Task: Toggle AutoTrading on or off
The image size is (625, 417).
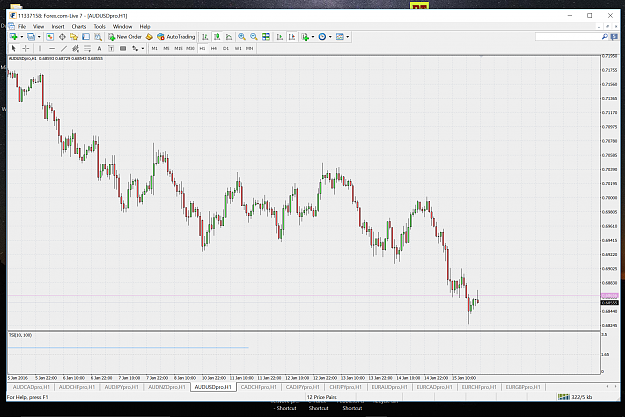Action: tap(176, 37)
